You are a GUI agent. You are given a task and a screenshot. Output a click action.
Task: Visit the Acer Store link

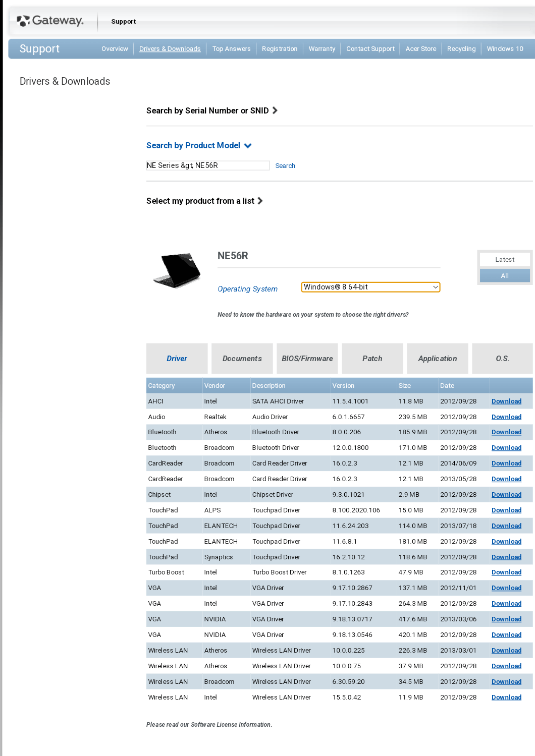tap(421, 49)
